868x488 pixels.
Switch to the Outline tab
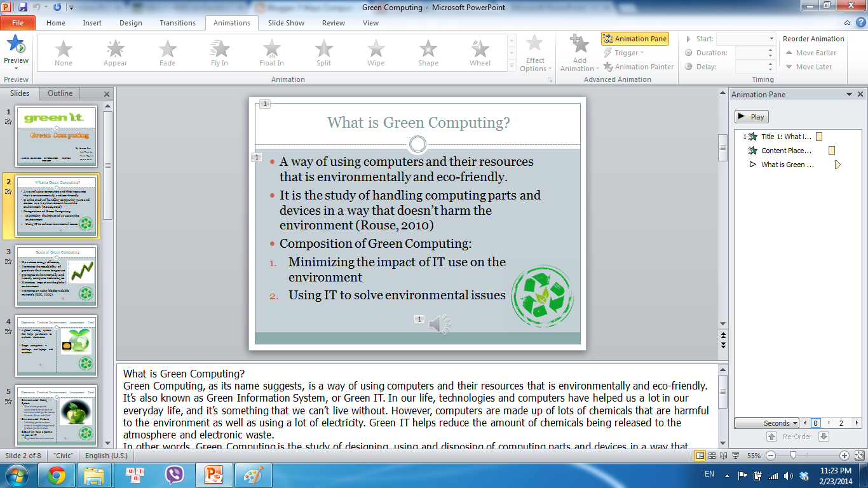[x=59, y=93]
